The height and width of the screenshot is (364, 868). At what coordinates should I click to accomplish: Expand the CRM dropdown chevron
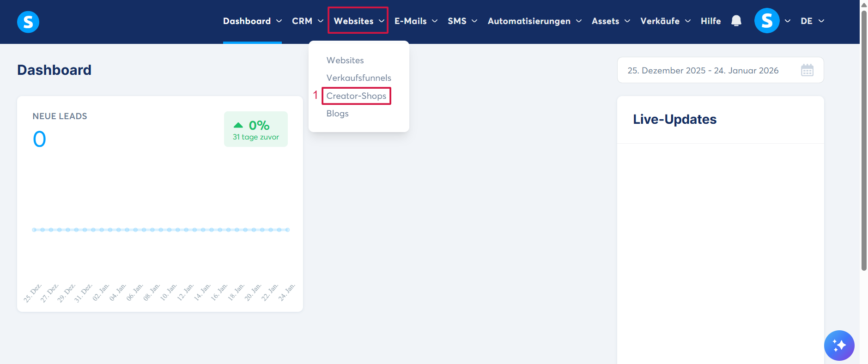tap(321, 21)
